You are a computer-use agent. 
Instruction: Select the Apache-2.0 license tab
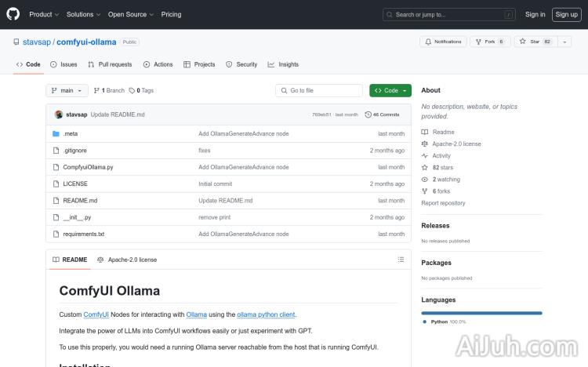(x=127, y=260)
